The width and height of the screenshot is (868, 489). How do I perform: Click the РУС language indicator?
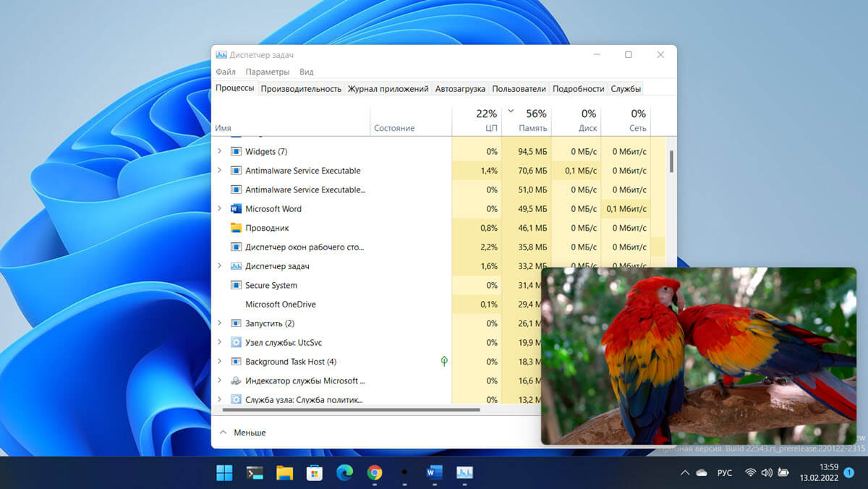click(x=724, y=473)
